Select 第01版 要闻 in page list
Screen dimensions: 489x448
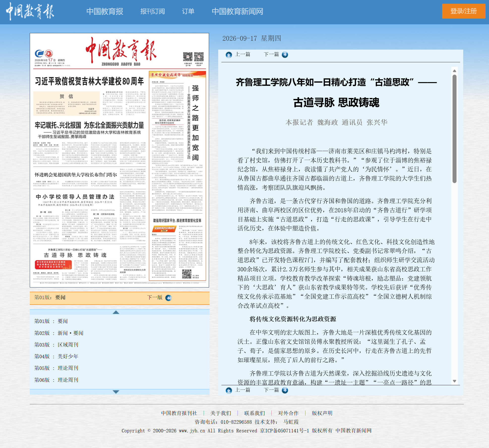(x=51, y=321)
